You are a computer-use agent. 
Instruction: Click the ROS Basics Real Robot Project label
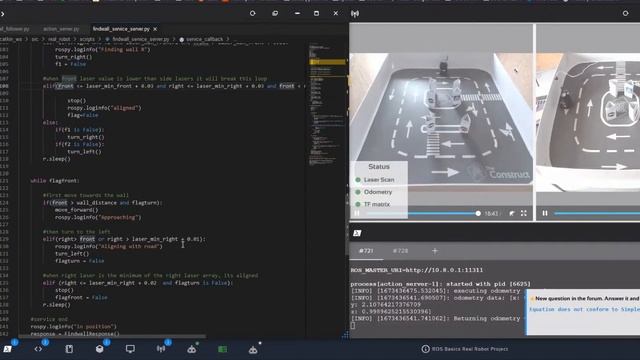pyautogui.click(x=470, y=349)
